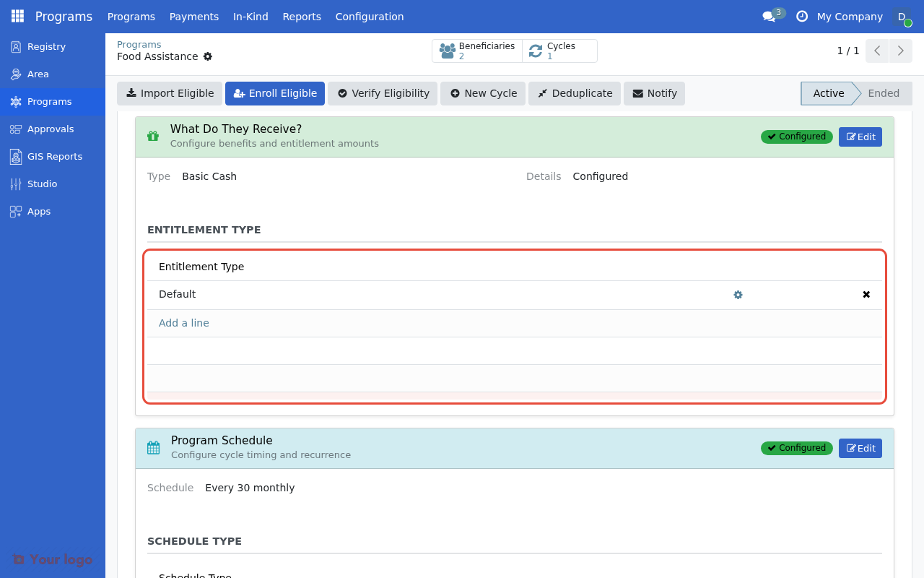The width and height of the screenshot is (924, 578).
Task: Edit the Program Schedule section
Action: [860, 448]
